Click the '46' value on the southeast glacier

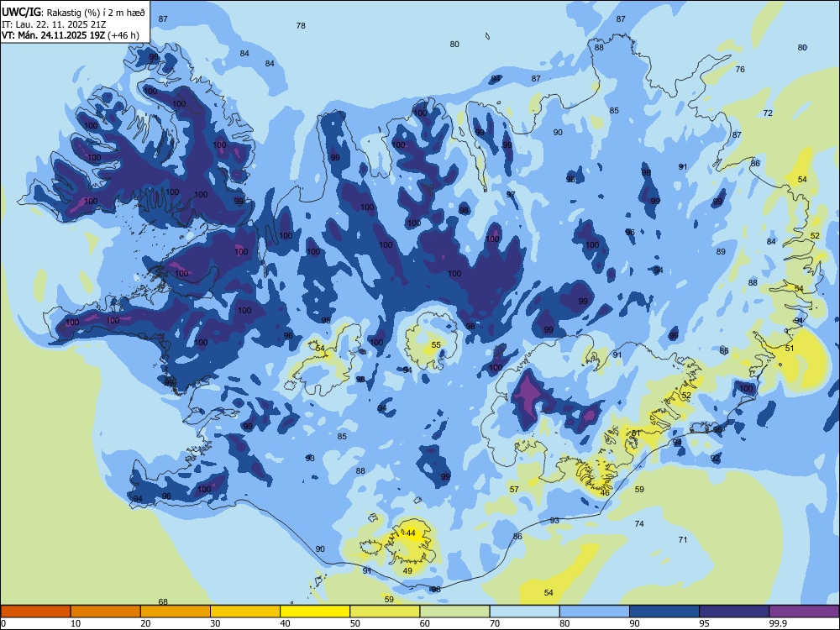[x=605, y=492]
